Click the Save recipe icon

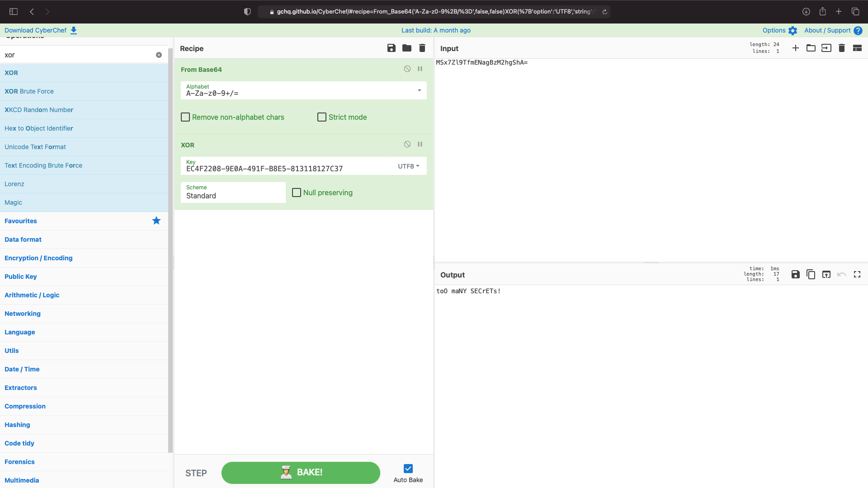[392, 48]
